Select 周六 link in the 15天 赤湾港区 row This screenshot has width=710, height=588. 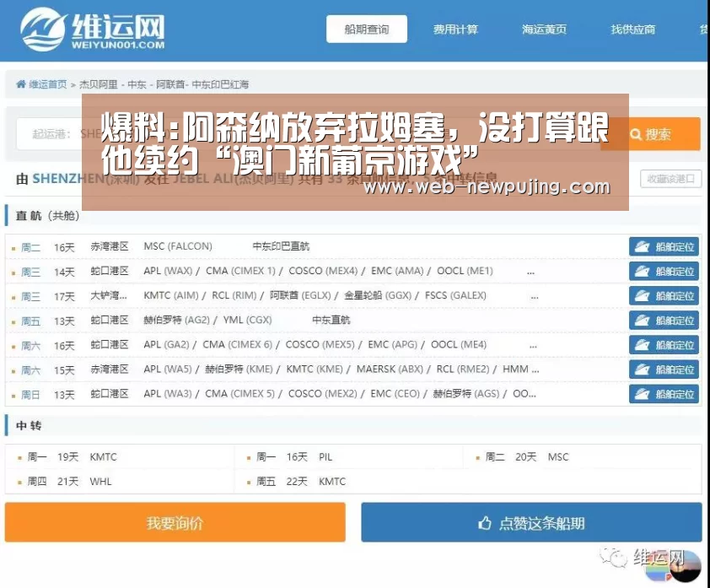coord(30,370)
